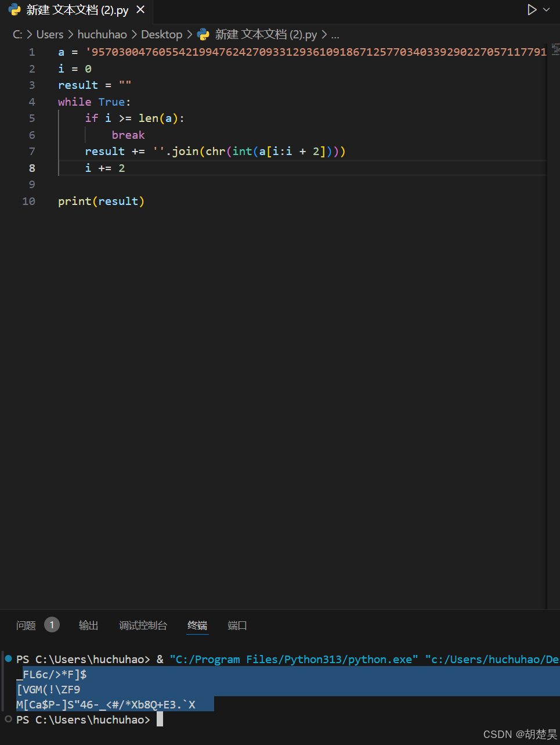
Task: Open the Desktop breadcrumb segment
Action: click(x=161, y=35)
